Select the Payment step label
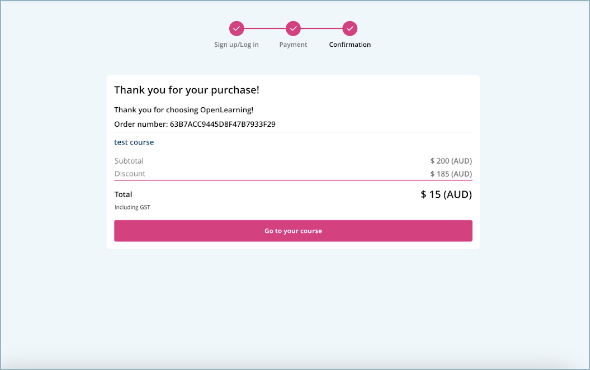The height and width of the screenshot is (370, 590). pyautogui.click(x=293, y=45)
